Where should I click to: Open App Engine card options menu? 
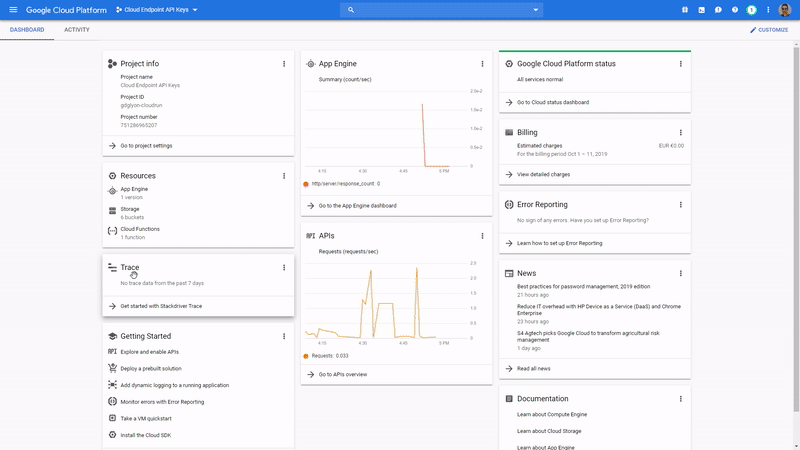[x=482, y=64]
